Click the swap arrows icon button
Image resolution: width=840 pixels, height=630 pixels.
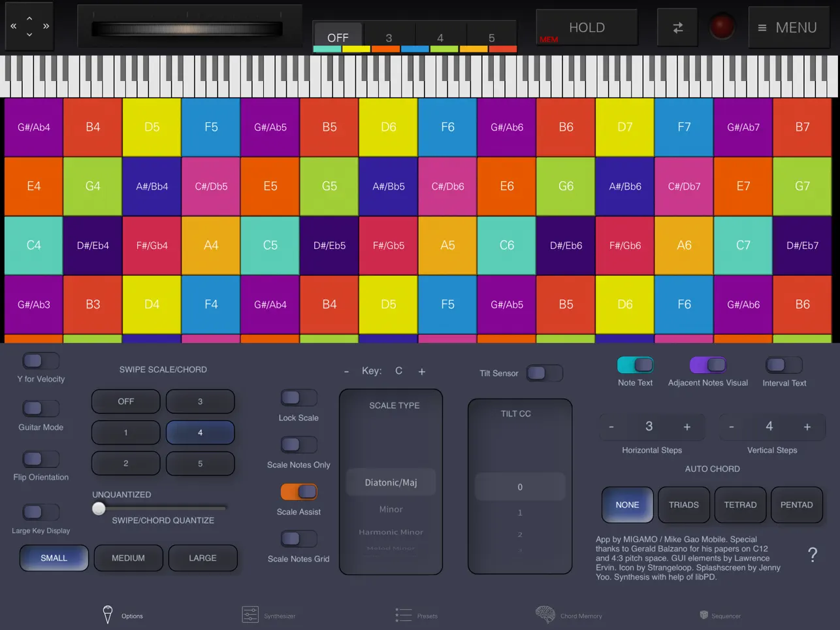tap(678, 27)
